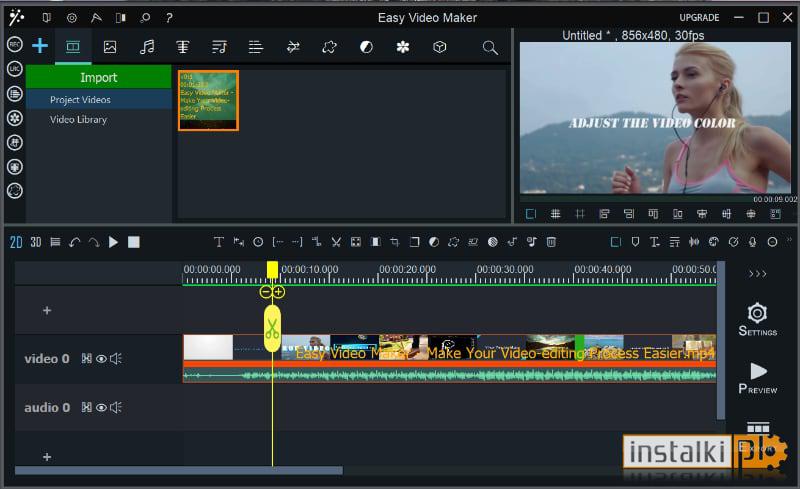Click the Text T tool in timeline toolbar
The width and height of the screenshot is (800, 489).
point(218,242)
